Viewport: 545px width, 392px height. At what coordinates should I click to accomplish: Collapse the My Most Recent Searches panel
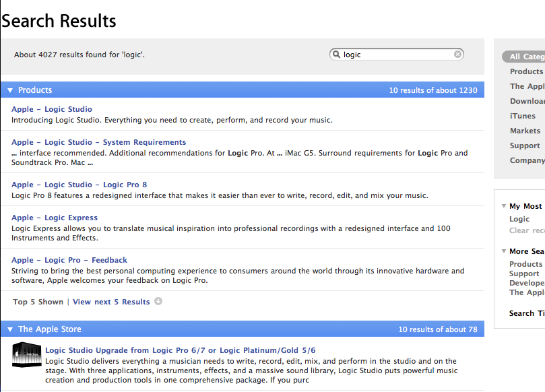(504, 205)
